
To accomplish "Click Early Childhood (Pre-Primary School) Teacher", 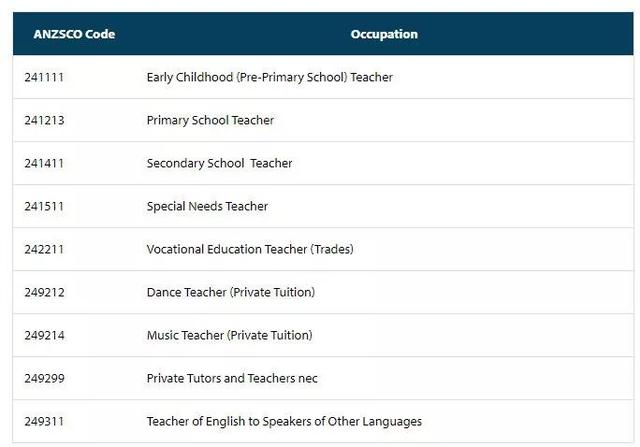I will tap(269, 77).
